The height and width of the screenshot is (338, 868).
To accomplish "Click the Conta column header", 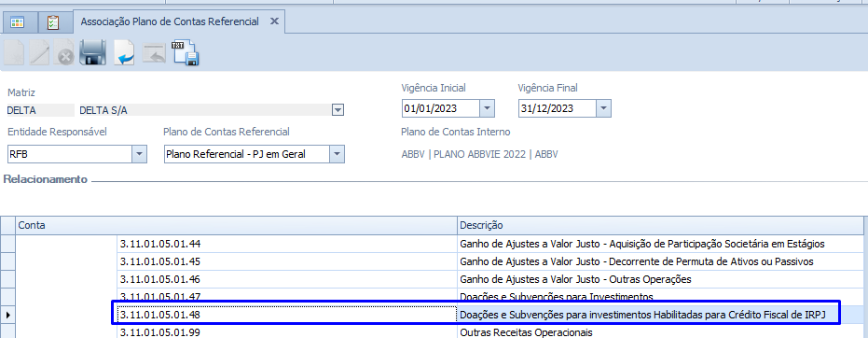I will pos(237,226).
